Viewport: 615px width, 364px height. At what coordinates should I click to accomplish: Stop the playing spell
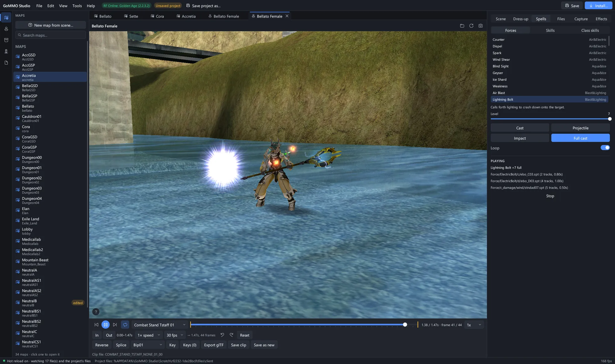pyautogui.click(x=550, y=196)
